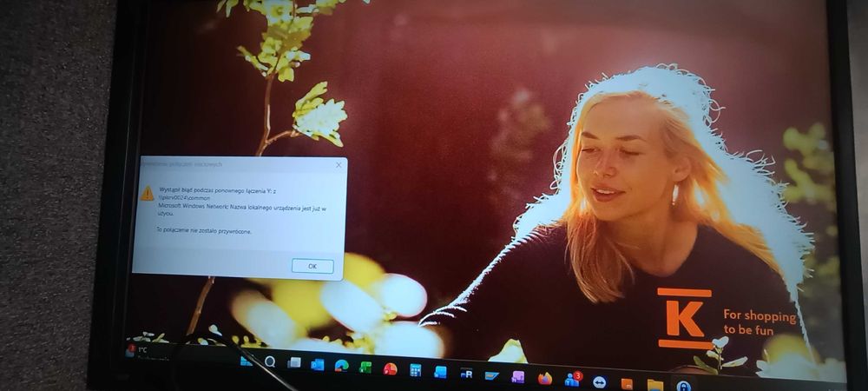Open the orange square app icon
This screenshot has width=868, height=391.
(x=627, y=383)
